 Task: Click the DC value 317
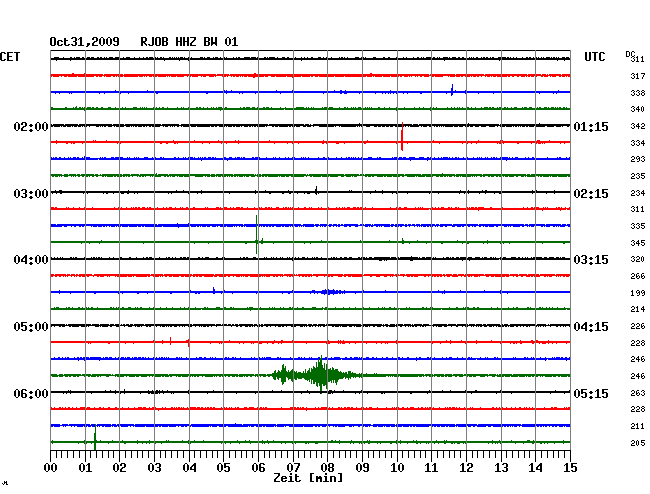[x=638, y=76]
